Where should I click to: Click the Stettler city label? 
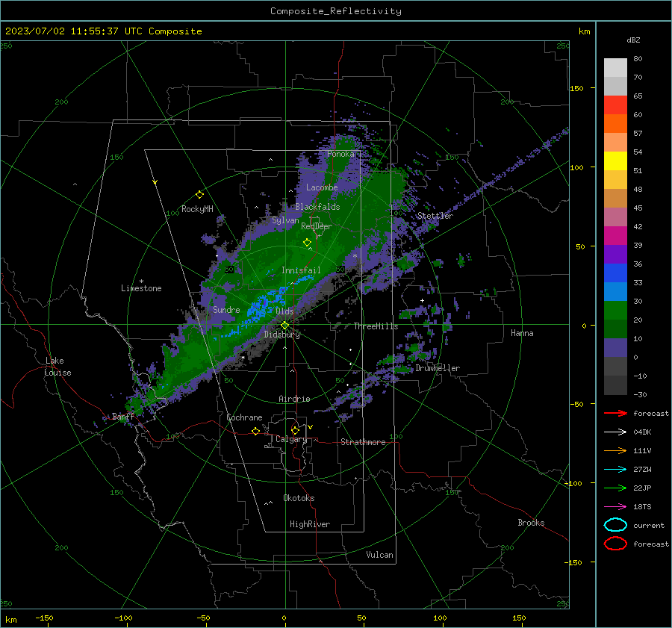point(435,216)
